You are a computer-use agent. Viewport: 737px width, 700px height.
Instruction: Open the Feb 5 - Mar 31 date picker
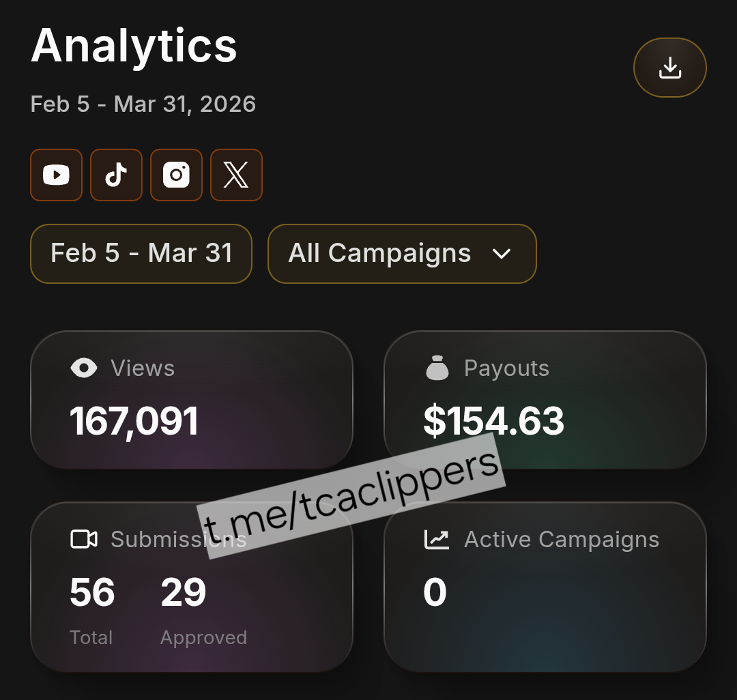[141, 254]
